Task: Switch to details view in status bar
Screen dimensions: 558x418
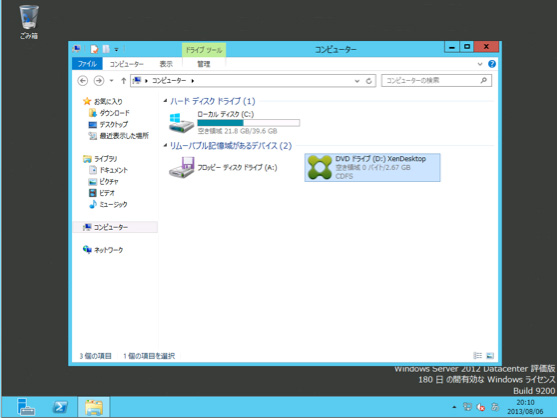Action: click(478, 355)
